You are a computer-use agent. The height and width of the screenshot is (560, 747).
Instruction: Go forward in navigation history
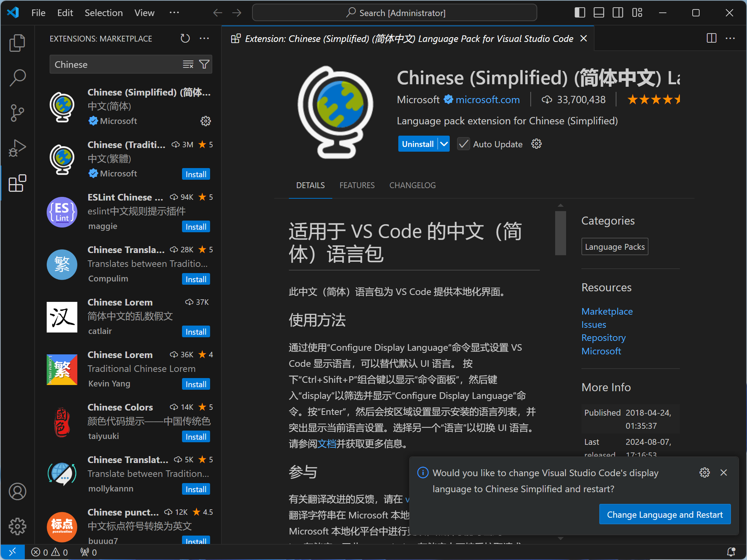[237, 13]
